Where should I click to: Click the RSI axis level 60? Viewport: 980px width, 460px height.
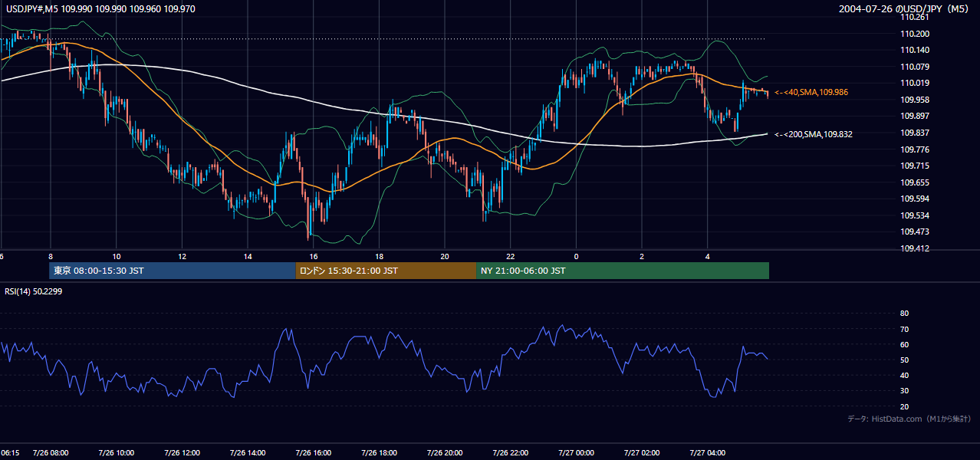905,344
